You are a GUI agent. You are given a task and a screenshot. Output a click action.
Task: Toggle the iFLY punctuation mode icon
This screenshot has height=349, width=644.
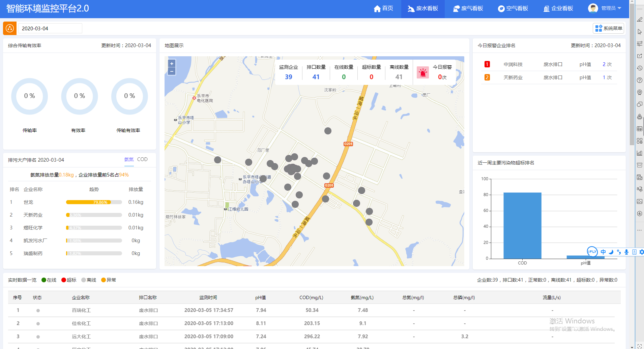point(619,252)
